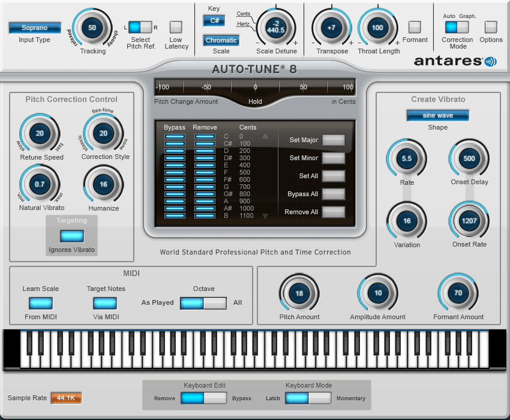Click the Natural Vibrato knob
This screenshot has width=510, height=420.
point(40,184)
